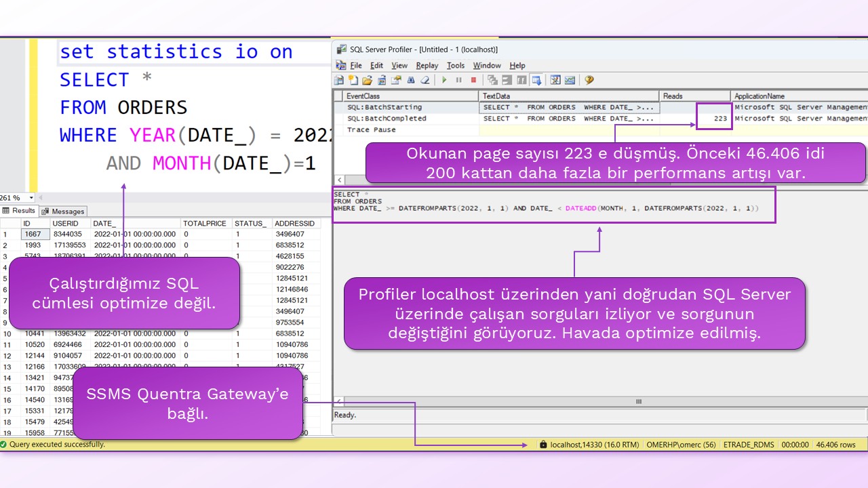Click the Find binoculars icon
868x488 pixels.
tap(411, 80)
